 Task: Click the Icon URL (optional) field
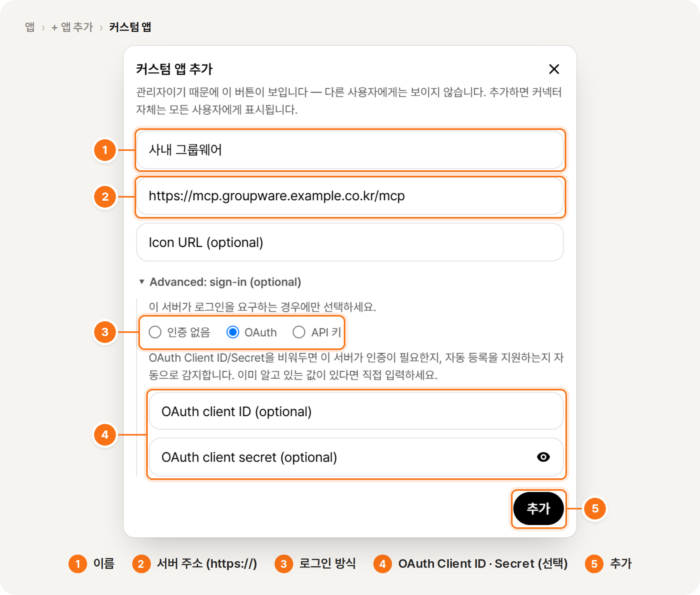coord(350,242)
